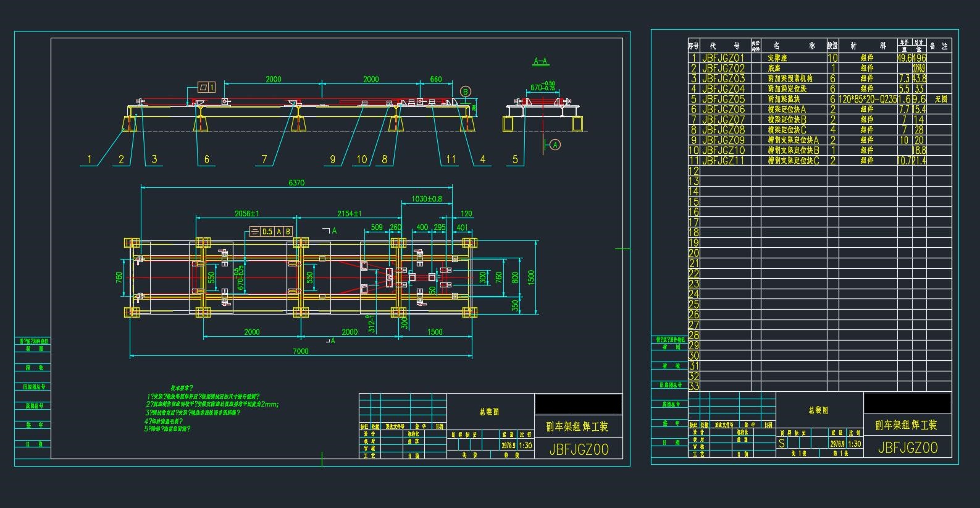Select the 1500 vertical dimension at right
Viewport: 980px width, 508px height.
pos(531,277)
